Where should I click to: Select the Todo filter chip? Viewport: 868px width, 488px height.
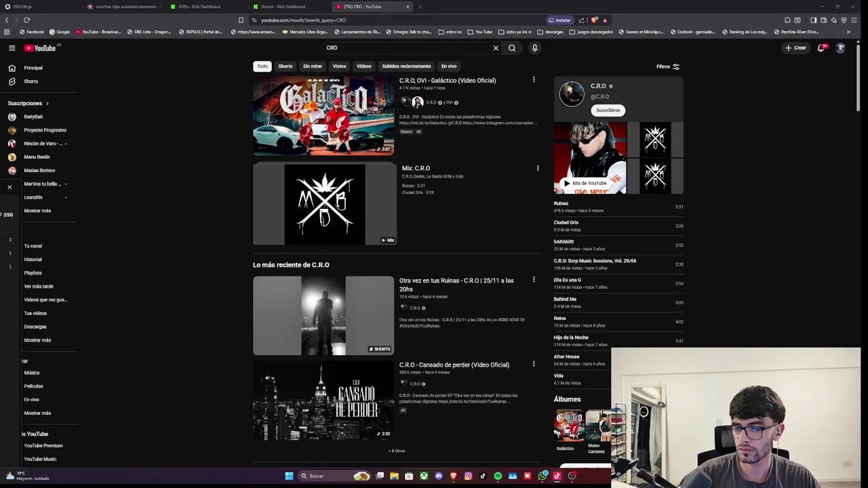262,66
